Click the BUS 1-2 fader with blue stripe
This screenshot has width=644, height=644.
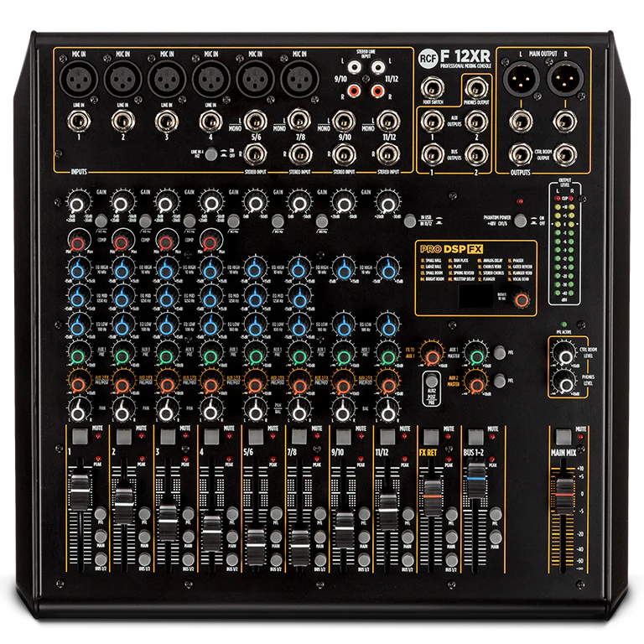pyautogui.click(x=476, y=480)
